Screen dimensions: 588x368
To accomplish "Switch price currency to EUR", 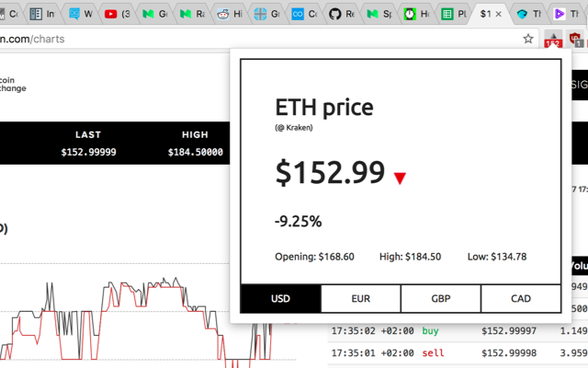I will coord(360,298).
